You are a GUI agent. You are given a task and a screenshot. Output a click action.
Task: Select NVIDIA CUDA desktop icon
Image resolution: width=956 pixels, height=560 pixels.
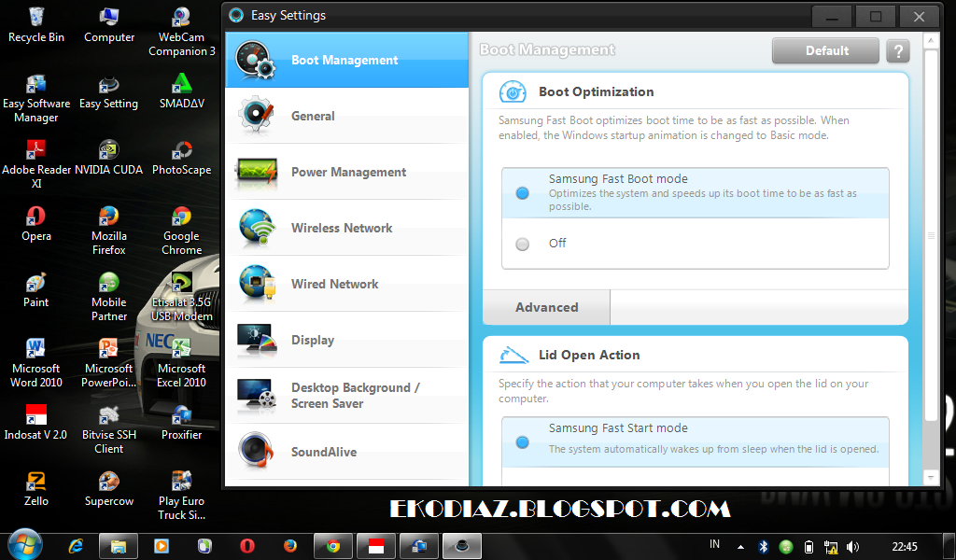pyautogui.click(x=109, y=158)
